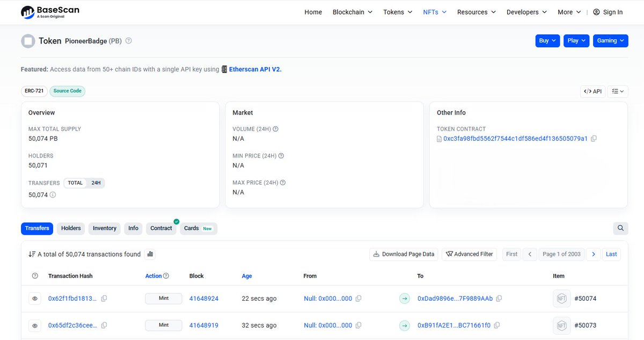The width and height of the screenshot is (644, 340).
Task: Jump to the Last page of transfers
Action: (x=611, y=254)
